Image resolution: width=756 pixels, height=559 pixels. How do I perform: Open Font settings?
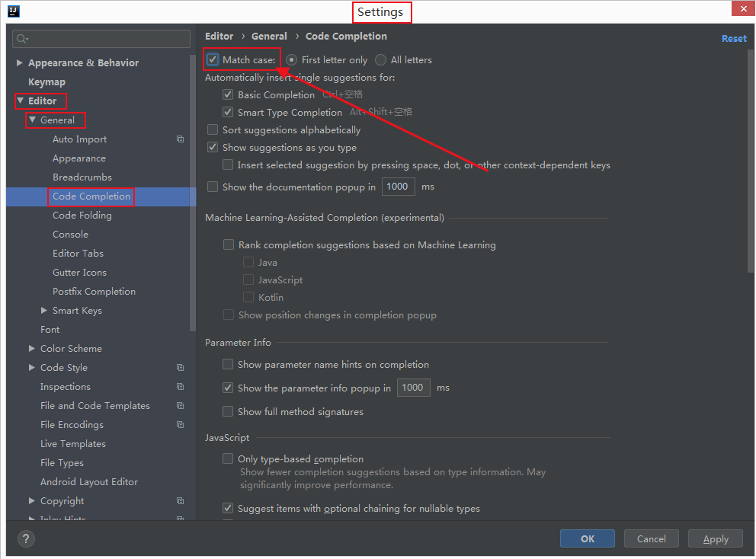[x=50, y=330]
